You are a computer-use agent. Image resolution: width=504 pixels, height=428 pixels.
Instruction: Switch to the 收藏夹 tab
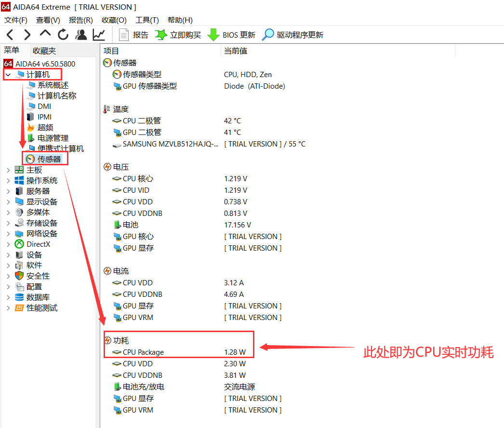pos(45,50)
